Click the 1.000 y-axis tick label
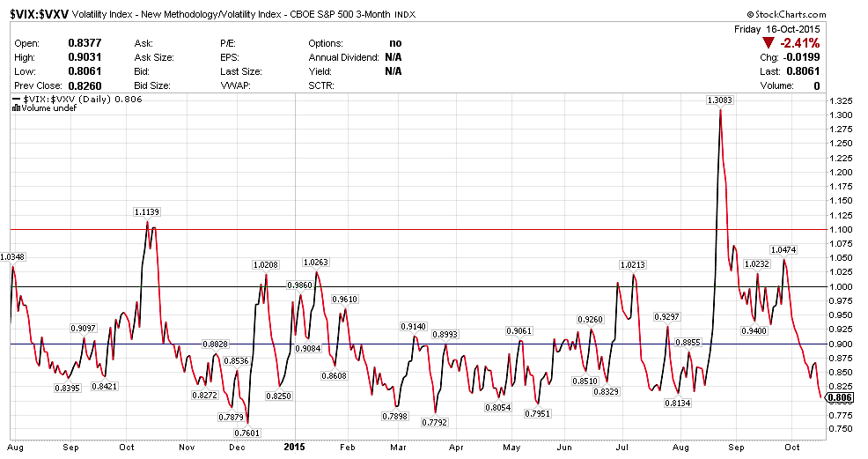Viewport: 868px width, 459px height. pos(841,287)
